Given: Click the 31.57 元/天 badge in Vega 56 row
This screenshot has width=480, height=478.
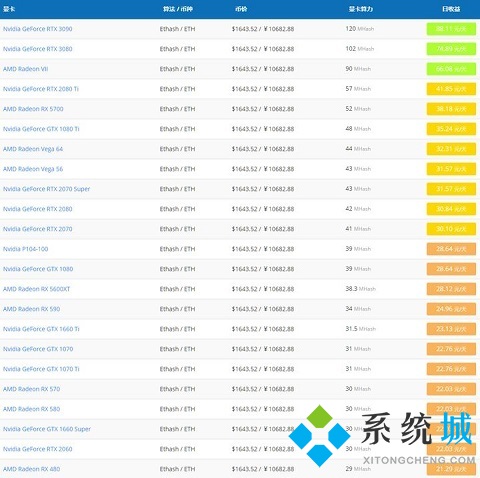Looking at the screenshot, I should pyautogui.click(x=451, y=169).
